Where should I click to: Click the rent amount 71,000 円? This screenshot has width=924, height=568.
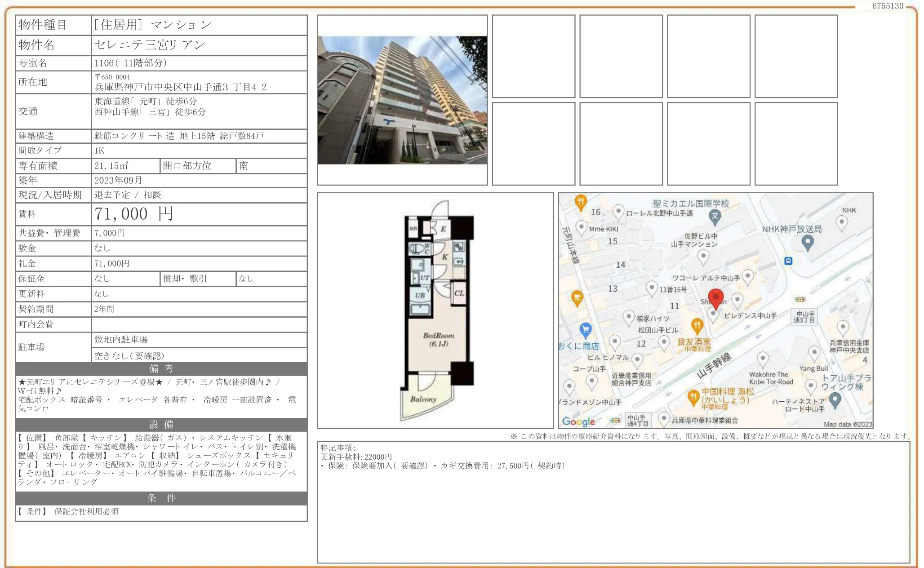coord(133,214)
